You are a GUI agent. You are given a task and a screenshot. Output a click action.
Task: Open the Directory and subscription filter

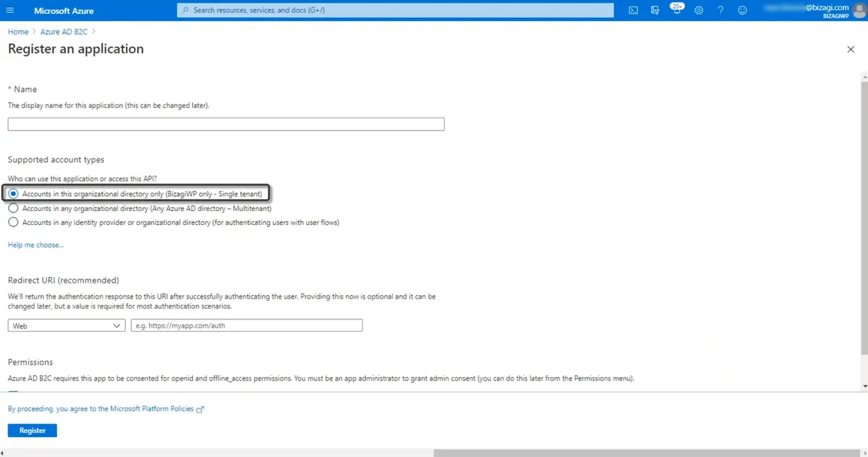click(655, 10)
